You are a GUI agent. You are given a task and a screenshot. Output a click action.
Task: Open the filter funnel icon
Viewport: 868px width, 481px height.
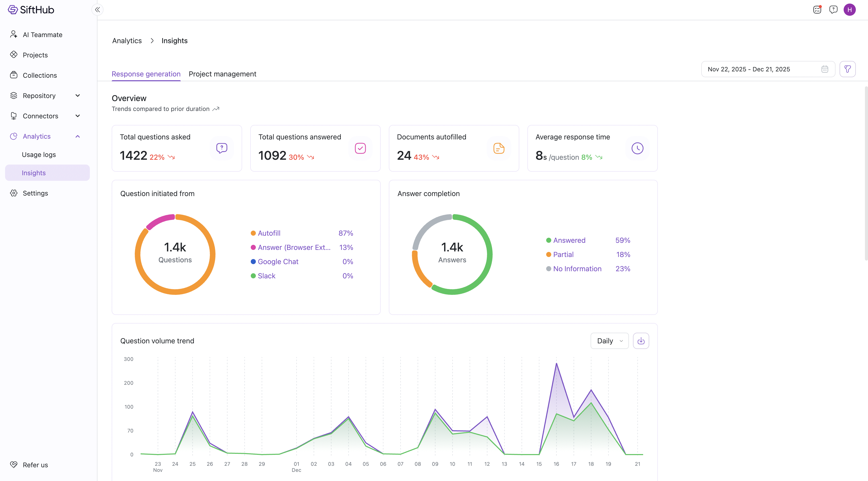[x=847, y=69]
